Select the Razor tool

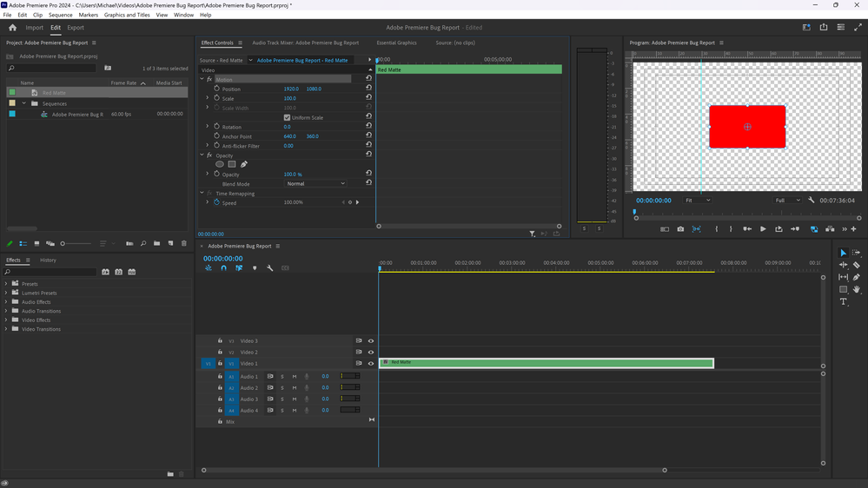[x=856, y=265]
